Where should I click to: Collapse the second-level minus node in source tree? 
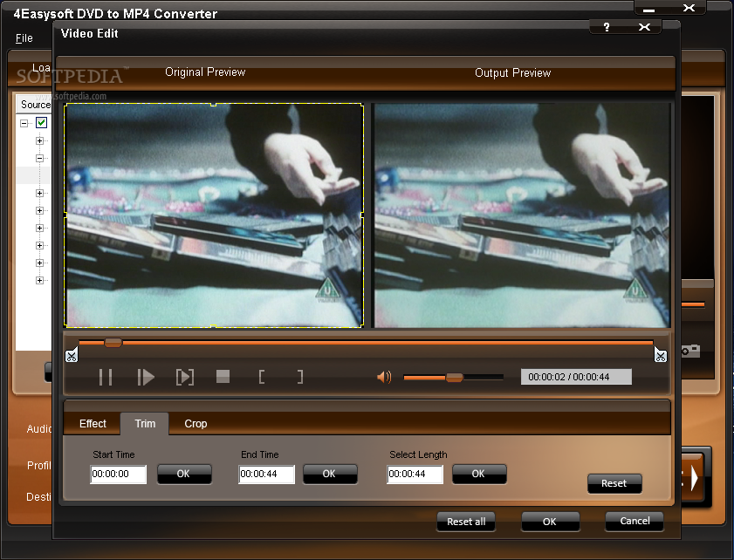[40, 158]
